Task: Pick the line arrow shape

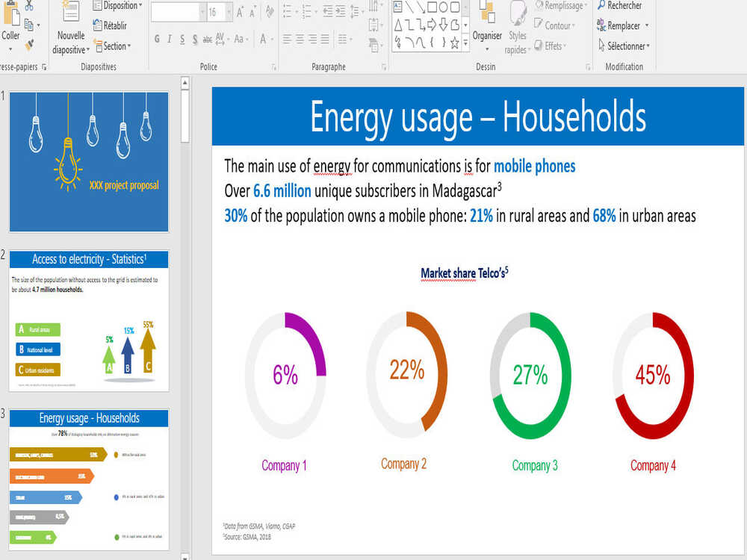Action: [x=421, y=7]
